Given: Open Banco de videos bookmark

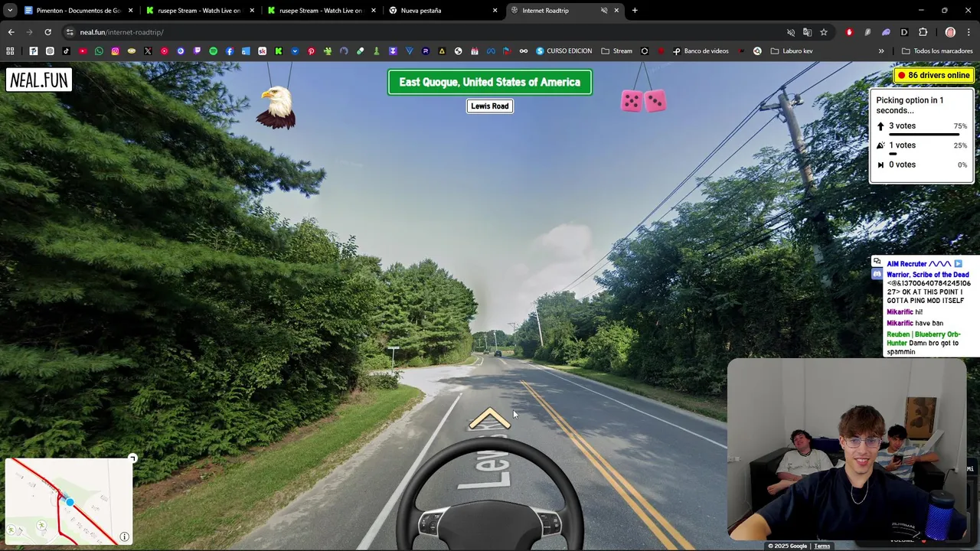Looking at the screenshot, I should pos(701,51).
